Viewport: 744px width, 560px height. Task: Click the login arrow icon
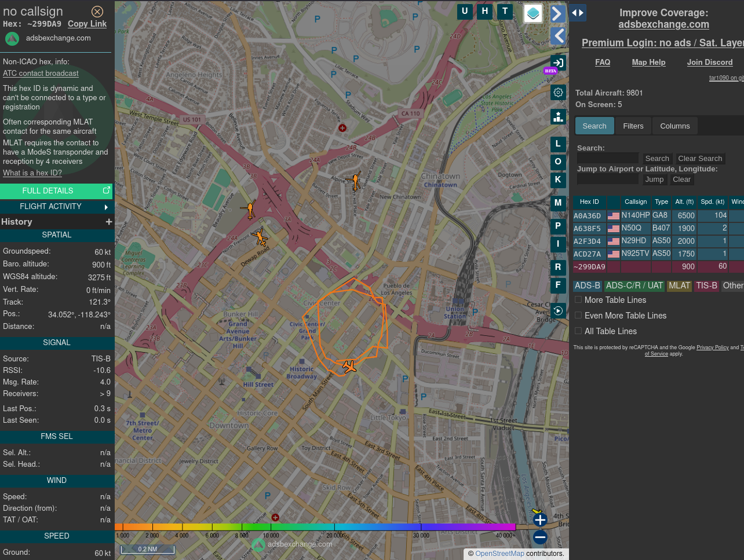558,63
